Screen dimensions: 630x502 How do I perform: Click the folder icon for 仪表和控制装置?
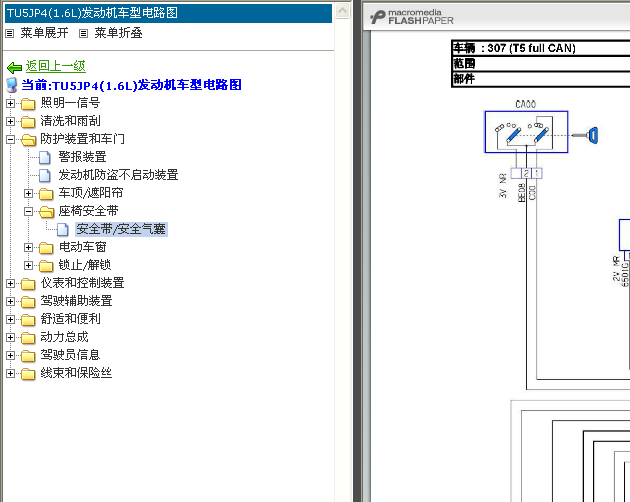(28, 284)
